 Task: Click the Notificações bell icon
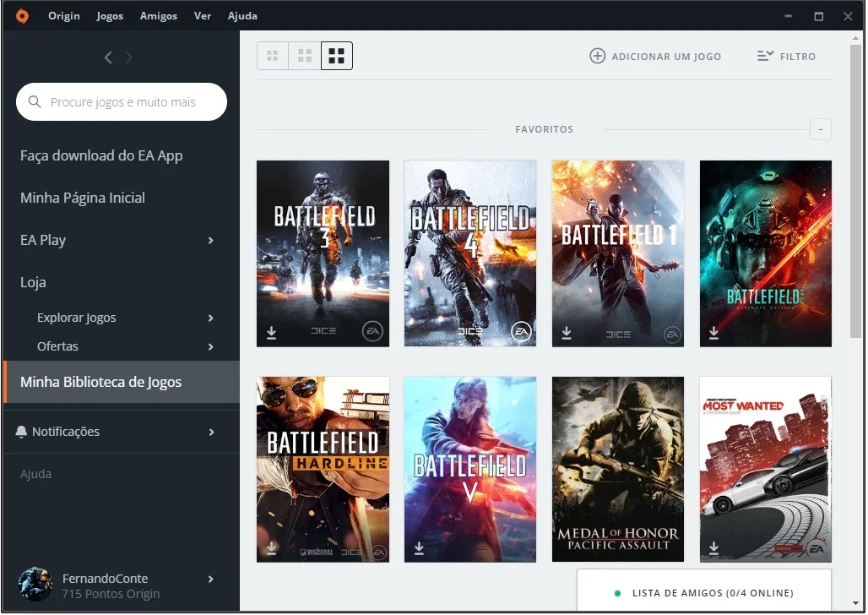(x=21, y=432)
